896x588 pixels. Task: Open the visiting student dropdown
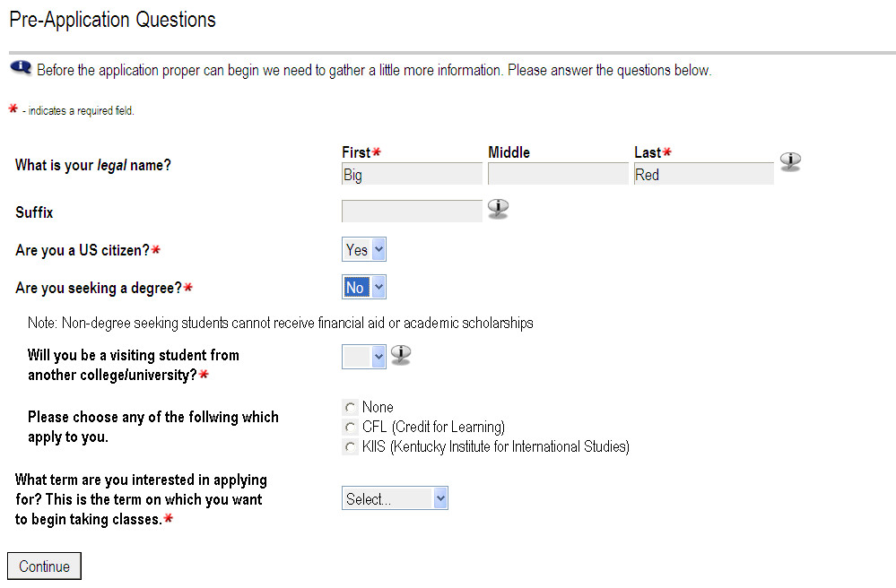point(364,357)
